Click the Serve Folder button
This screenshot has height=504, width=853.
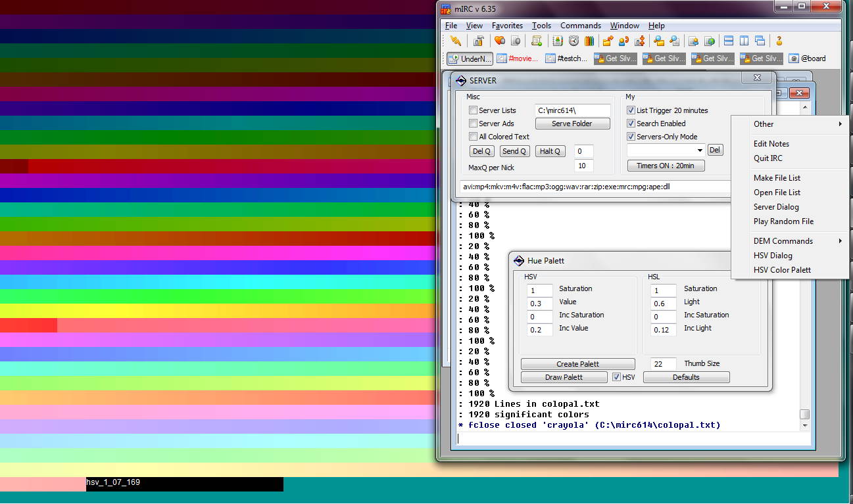tap(572, 124)
